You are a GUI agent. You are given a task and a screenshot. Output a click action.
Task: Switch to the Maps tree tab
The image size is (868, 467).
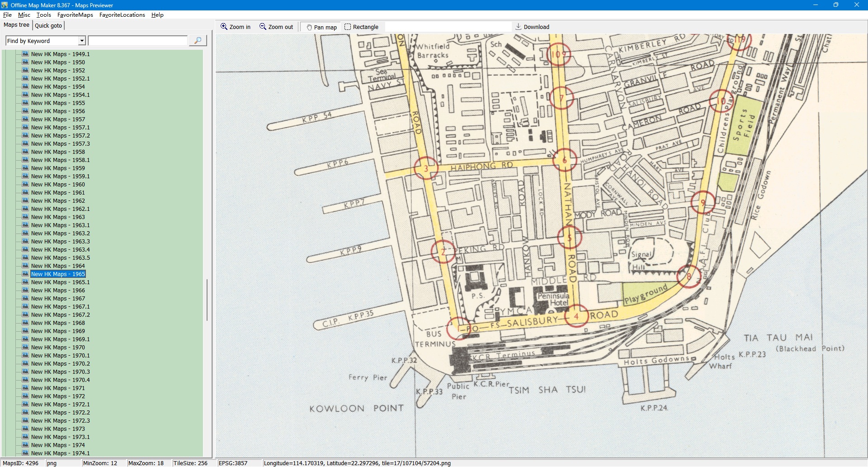coord(16,25)
